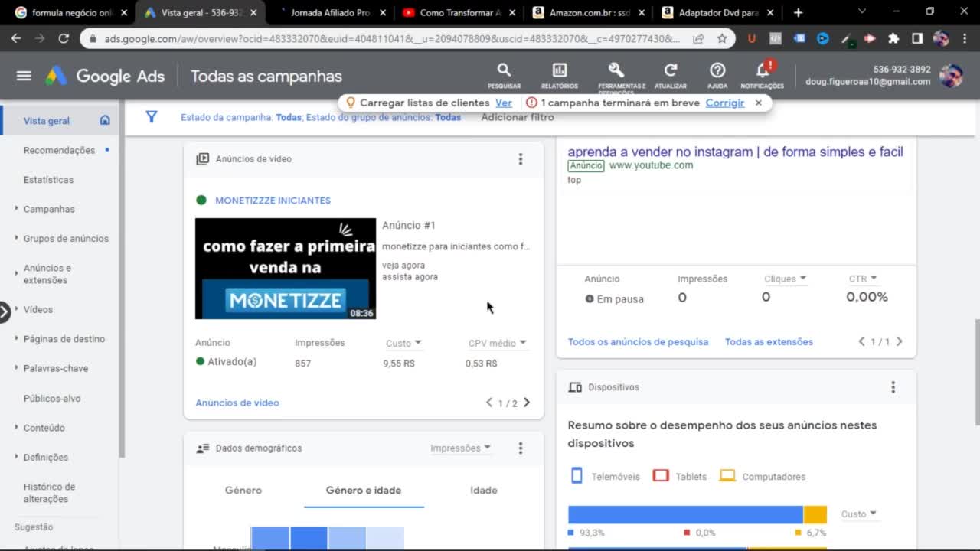980x551 pixels.
Task: Click the Corrigir link in banner
Action: click(x=725, y=103)
